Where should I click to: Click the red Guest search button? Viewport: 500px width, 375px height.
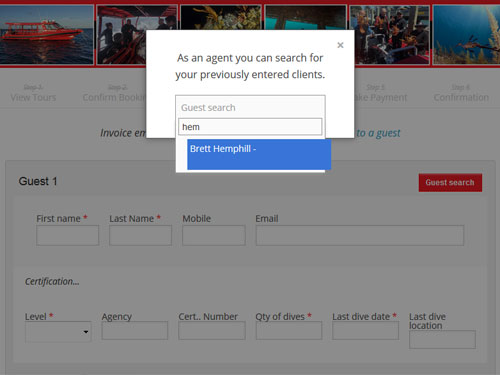point(450,182)
